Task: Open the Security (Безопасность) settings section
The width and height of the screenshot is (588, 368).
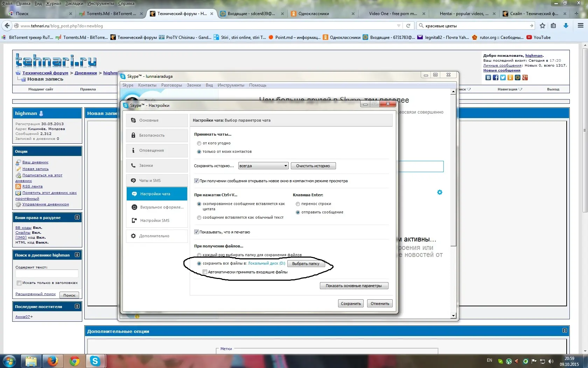Action: tap(157, 135)
